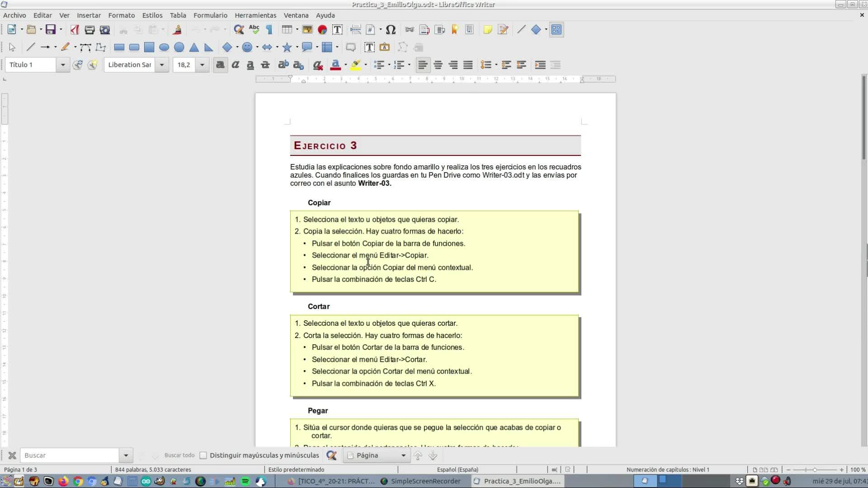Apply strikethrough formatting
This screenshot has width=868, height=488.
265,65
